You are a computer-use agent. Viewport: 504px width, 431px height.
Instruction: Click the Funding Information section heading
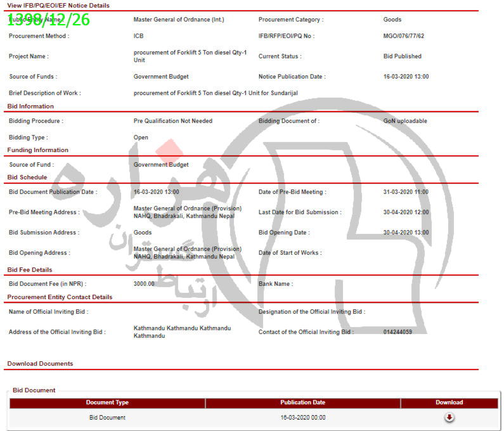(x=37, y=150)
